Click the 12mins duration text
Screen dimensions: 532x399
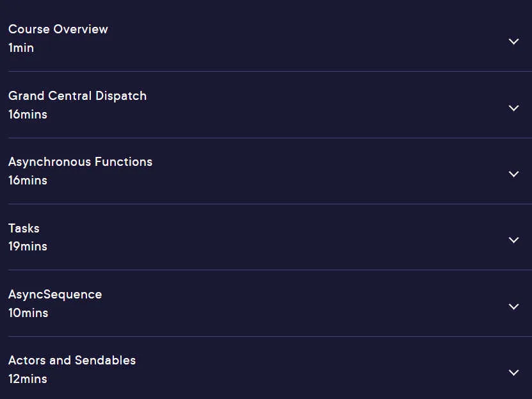point(28,379)
